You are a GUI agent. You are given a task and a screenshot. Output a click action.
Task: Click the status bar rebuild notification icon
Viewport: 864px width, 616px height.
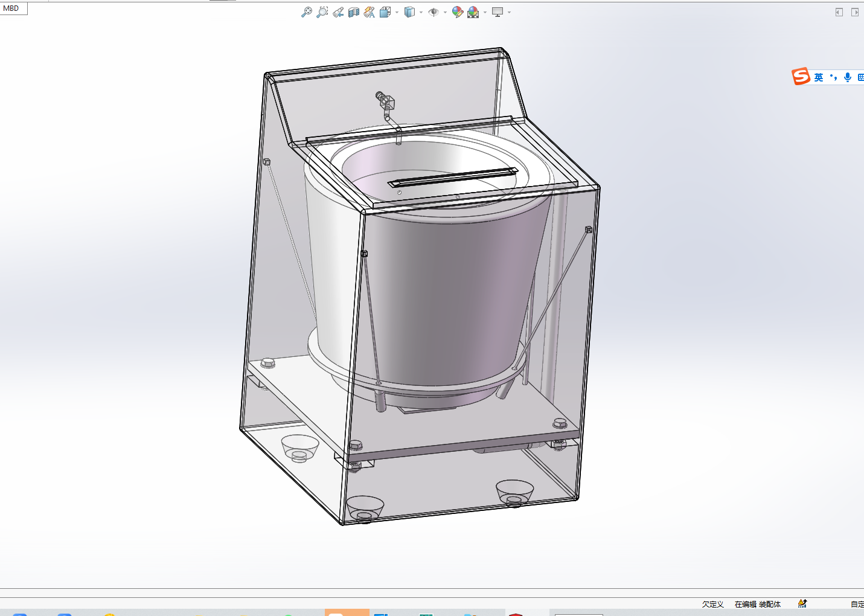pyautogui.click(x=802, y=603)
